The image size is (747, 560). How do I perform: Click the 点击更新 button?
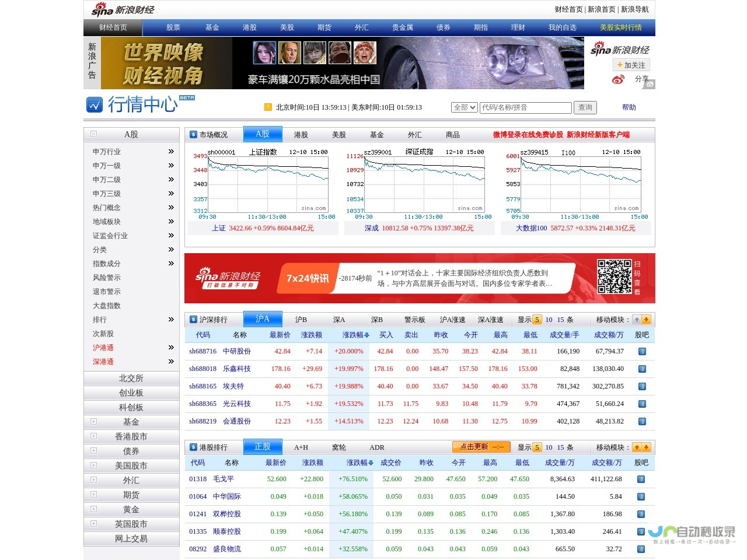tap(481, 447)
